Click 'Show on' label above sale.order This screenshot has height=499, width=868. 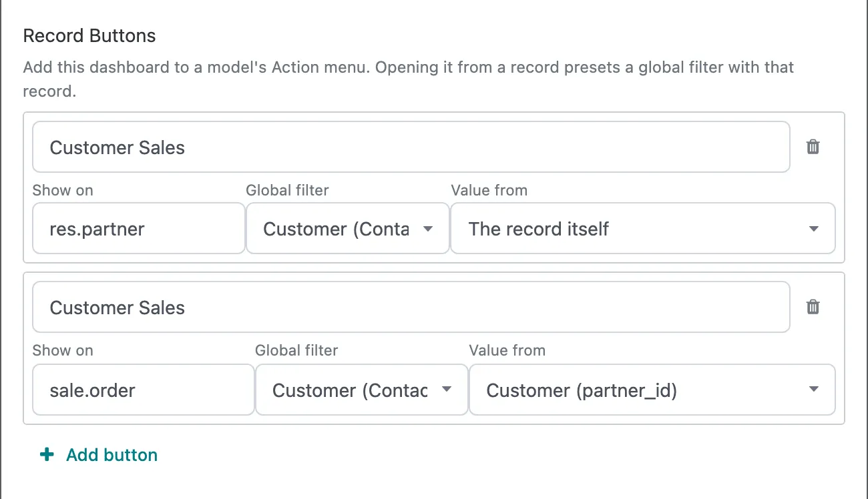tap(63, 350)
